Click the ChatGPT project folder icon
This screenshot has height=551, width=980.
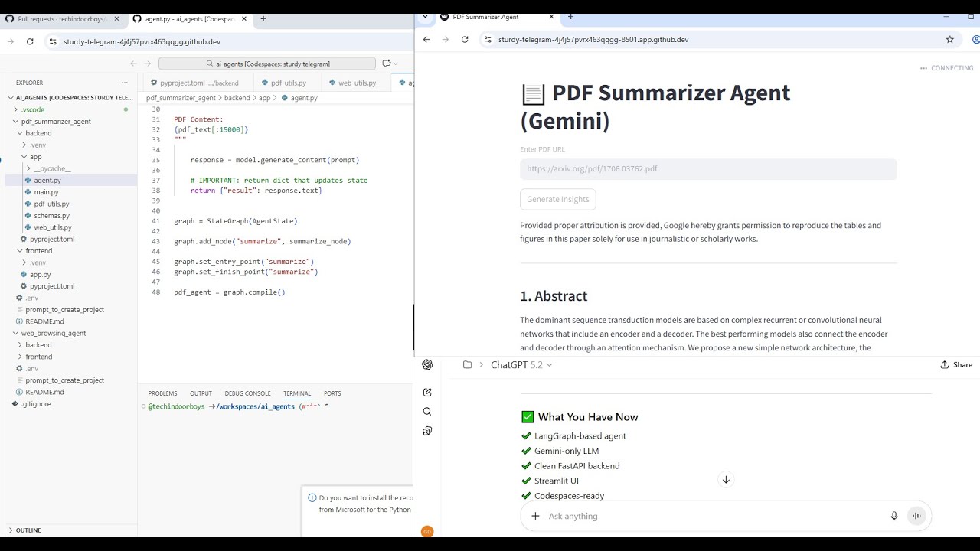coord(467,365)
